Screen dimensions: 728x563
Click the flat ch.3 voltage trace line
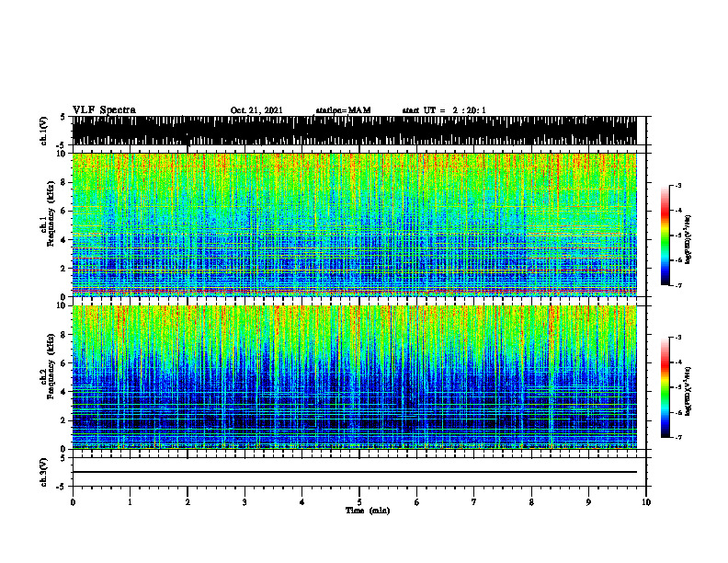pyautogui.click(x=355, y=472)
